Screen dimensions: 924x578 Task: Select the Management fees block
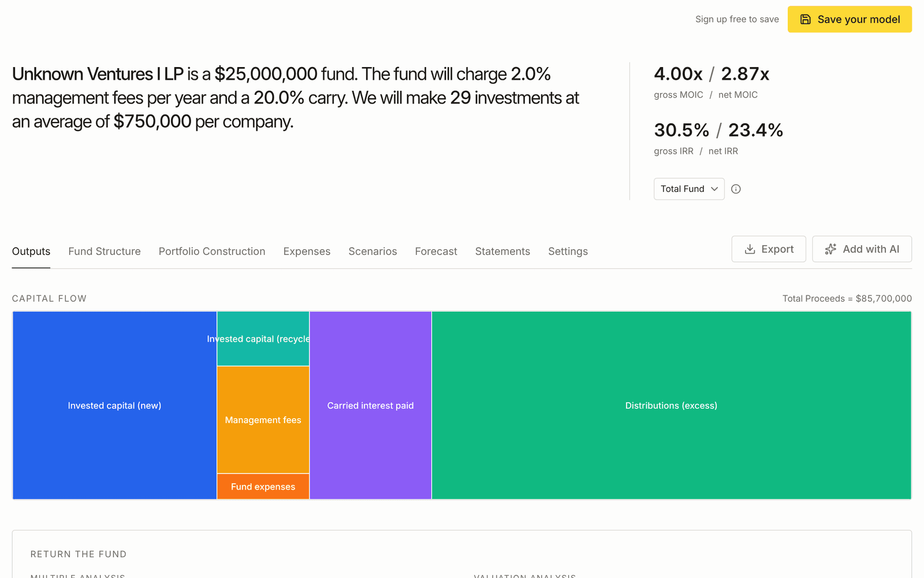point(263,420)
